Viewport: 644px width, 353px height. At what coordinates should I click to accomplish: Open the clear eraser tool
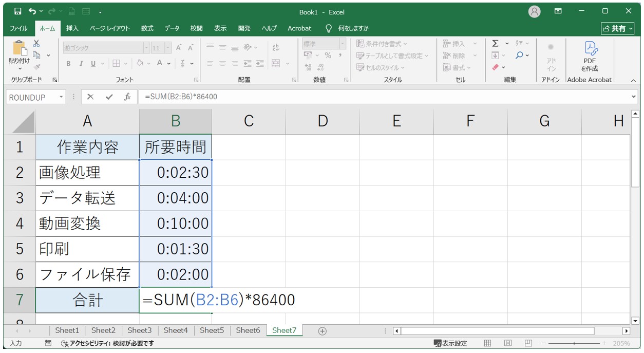point(496,67)
